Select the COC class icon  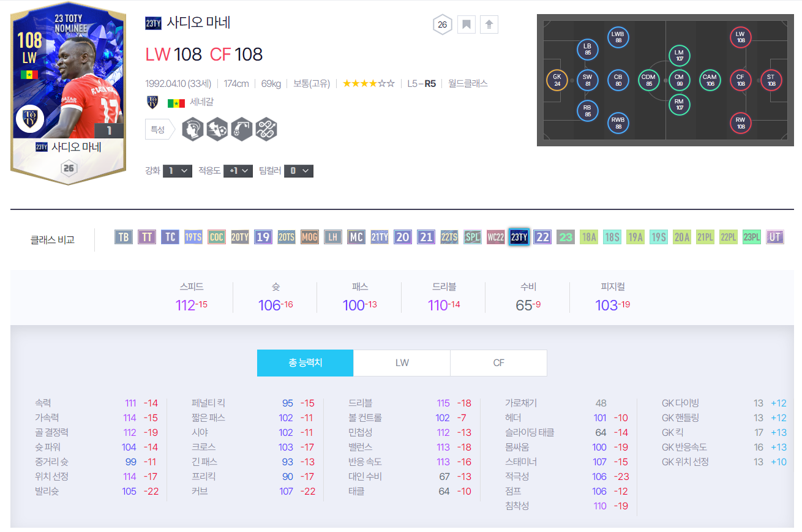(217, 237)
